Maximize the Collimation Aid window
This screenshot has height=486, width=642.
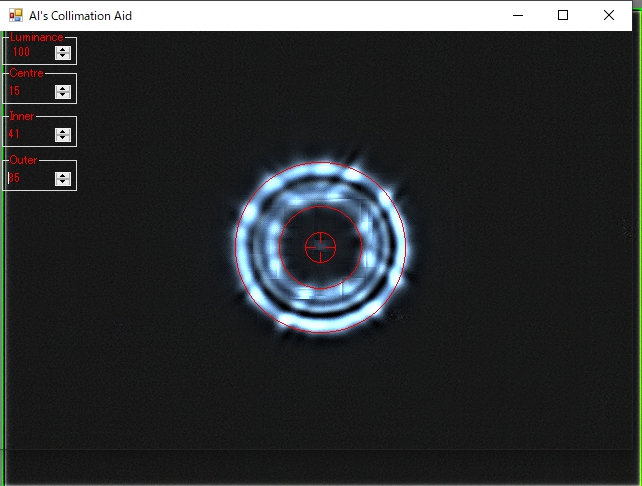[x=563, y=16]
